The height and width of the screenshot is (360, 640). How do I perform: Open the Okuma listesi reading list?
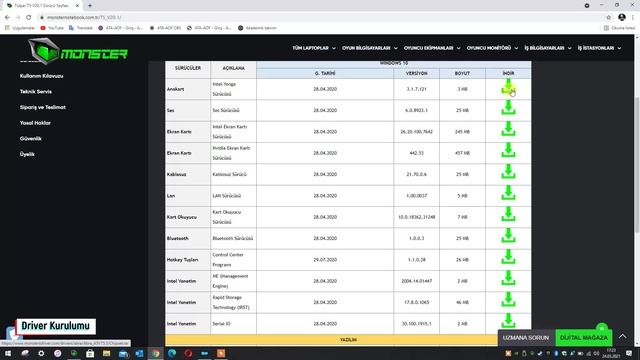coord(620,28)
